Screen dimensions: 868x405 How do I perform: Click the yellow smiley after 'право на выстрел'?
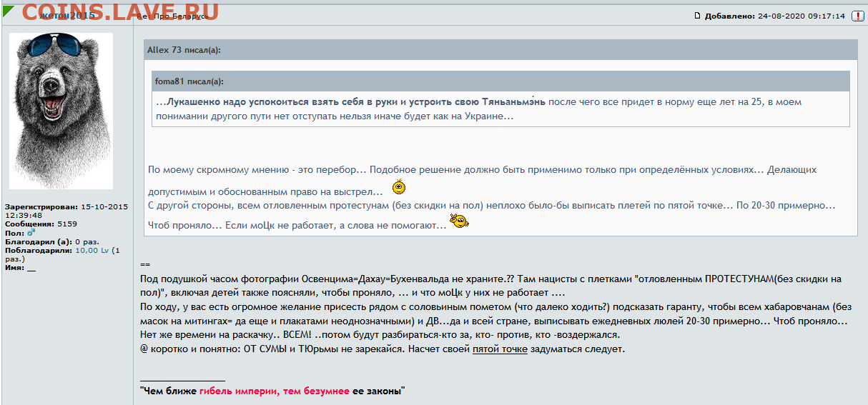400,188
